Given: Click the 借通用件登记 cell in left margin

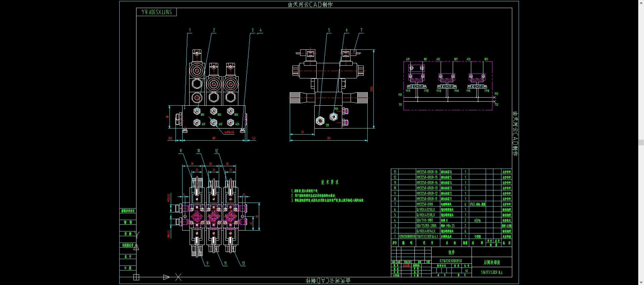Looking at the screenshot, I should click(x=128, y=211).
